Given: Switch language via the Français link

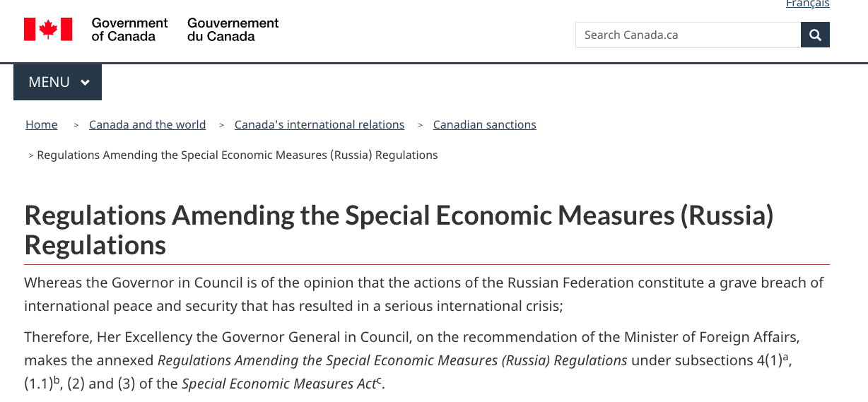Looking at the screenshot, I should tap(807, 4).
